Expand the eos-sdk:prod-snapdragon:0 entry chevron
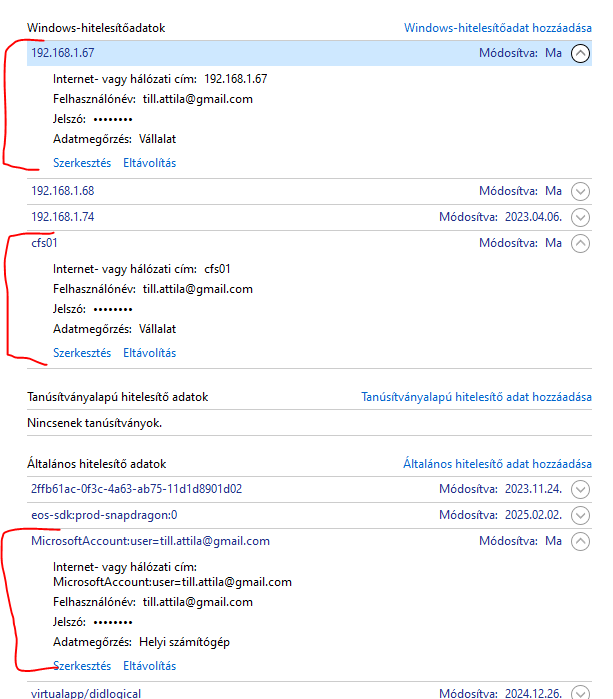 click(580, 515)
